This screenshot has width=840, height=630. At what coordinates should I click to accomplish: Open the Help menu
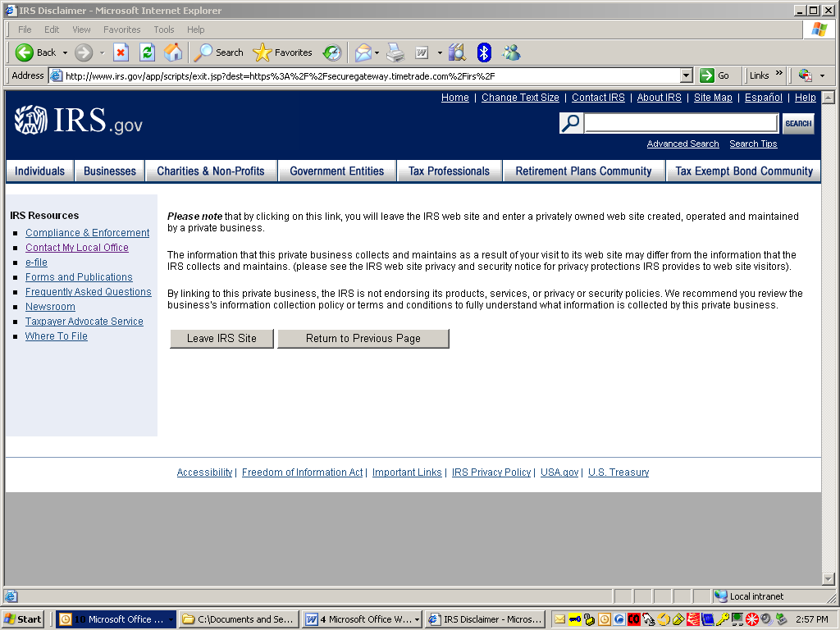(195, 30)
